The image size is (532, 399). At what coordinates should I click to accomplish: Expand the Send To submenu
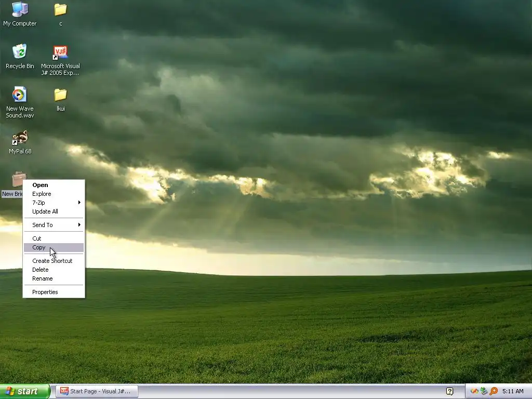(x=54, y=225)
